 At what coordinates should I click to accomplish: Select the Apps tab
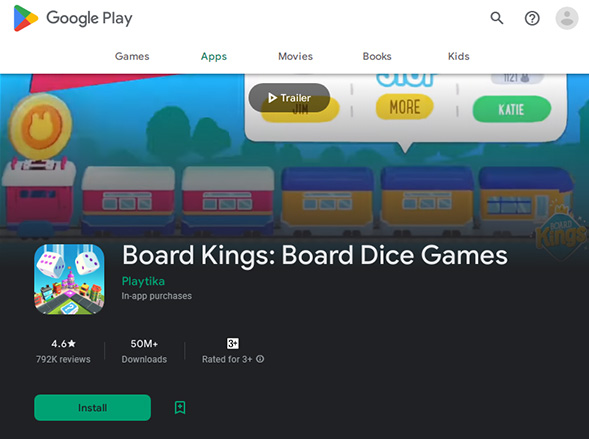coord(214,56)
